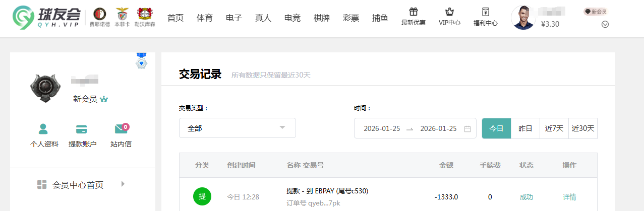Click start date 2026-01-25 field
The width and height of the screenshot is (644, 211).
click(382, 128)
